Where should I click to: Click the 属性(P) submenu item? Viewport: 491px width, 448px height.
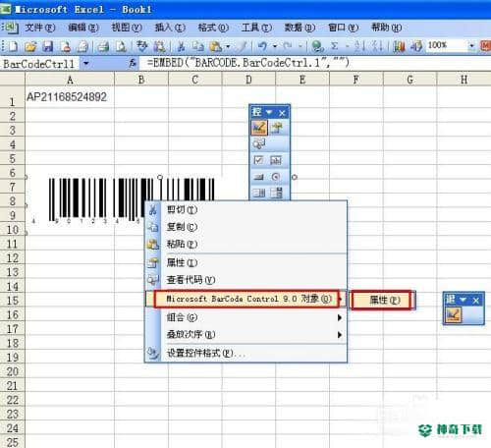pos(383,300)
